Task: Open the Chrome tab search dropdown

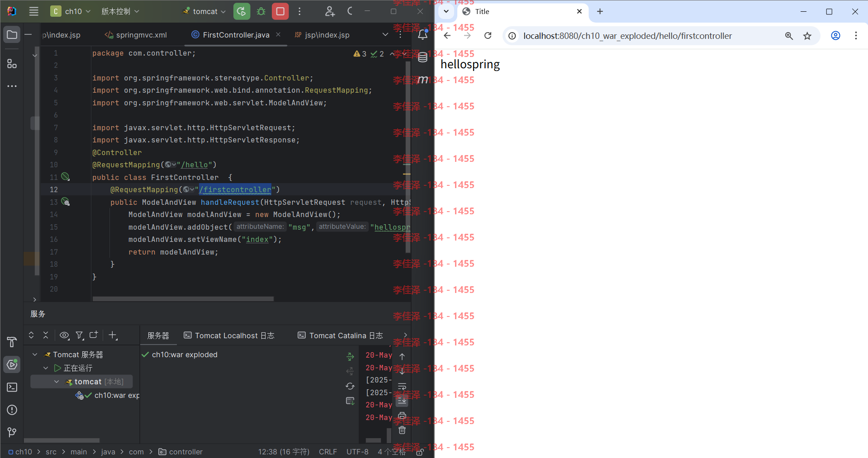Action: pos(446,11)
